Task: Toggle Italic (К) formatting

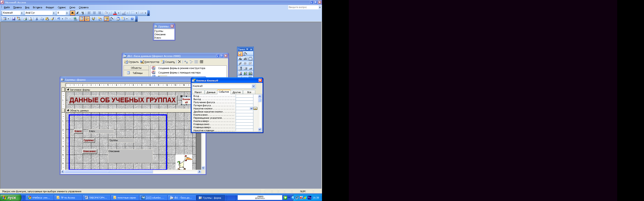Action: (x=78, y=13)
